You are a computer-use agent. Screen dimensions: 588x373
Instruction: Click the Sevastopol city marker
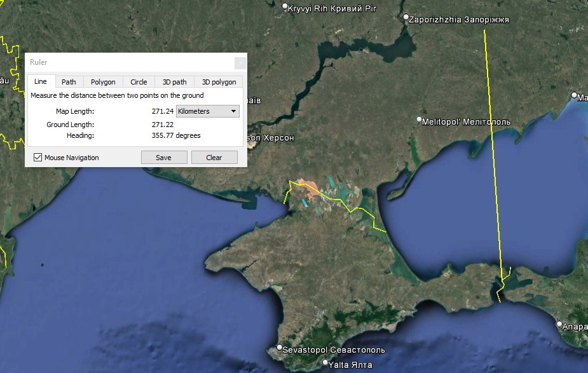[x=279, y=348]
